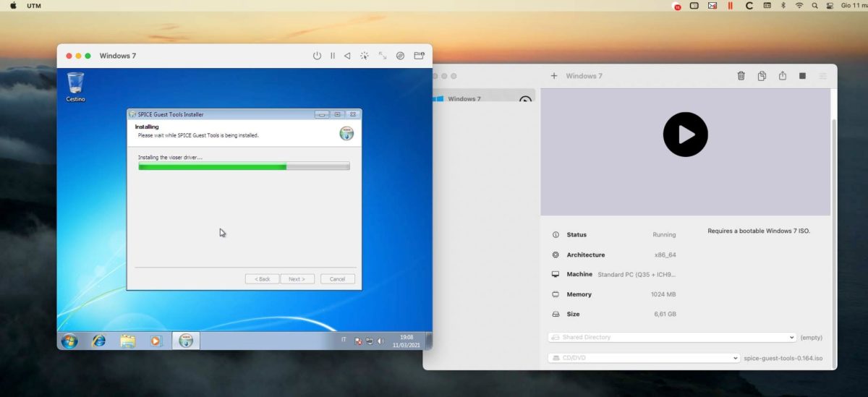The image size is (868, 397).
Task: Open VM settings sliders icon
Action: (822, 76)
